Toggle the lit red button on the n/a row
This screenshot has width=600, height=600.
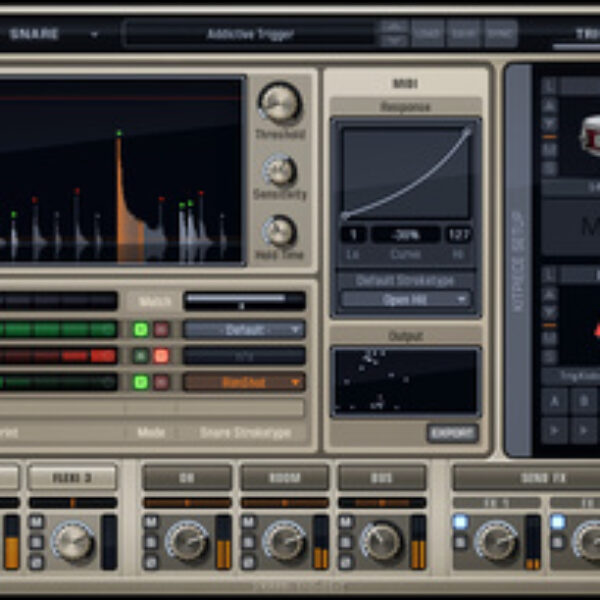coord(161,356)
